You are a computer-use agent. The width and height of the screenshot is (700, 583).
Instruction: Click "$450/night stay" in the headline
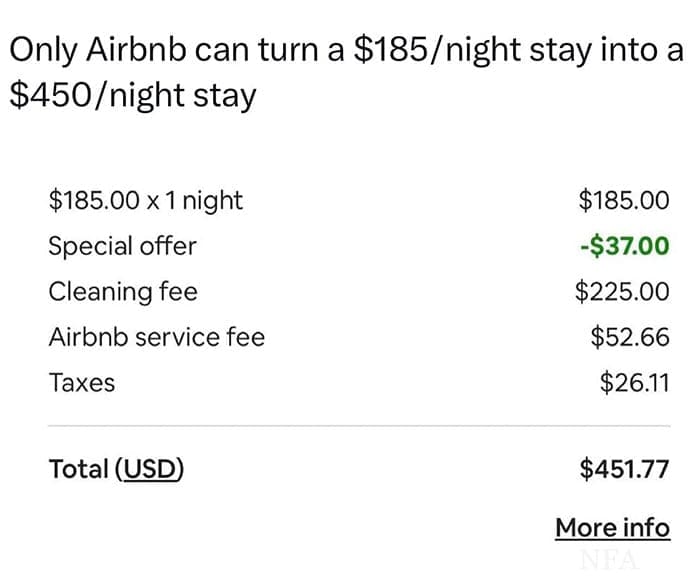coord(132,95)
